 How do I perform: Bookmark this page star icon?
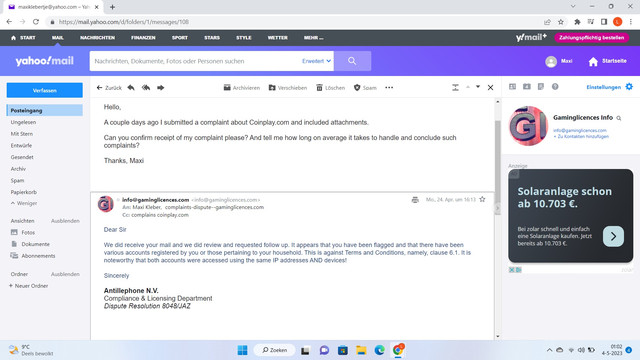coord(561,22)
